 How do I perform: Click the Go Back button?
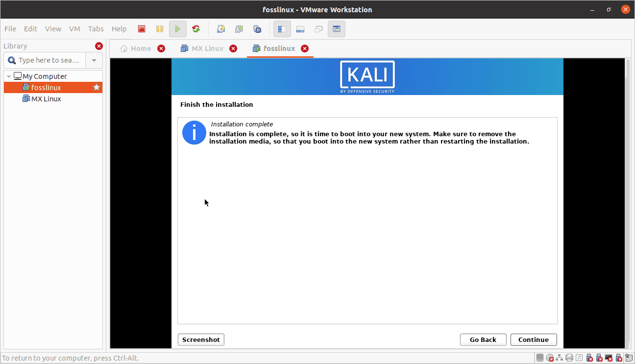click(x=483, y=340)
